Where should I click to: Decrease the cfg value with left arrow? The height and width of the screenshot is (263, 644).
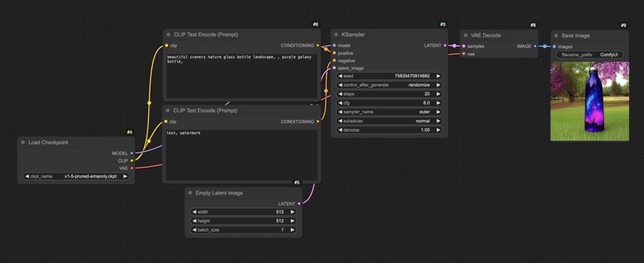[340, 102]
